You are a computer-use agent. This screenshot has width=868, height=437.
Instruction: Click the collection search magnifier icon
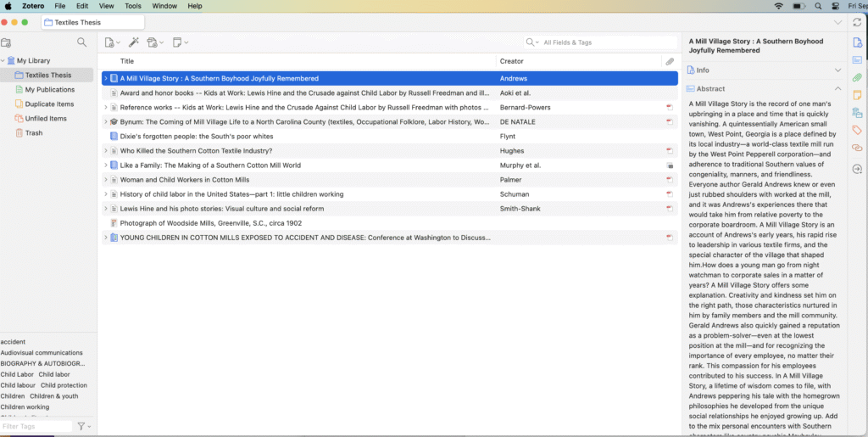tap(81, 42)
